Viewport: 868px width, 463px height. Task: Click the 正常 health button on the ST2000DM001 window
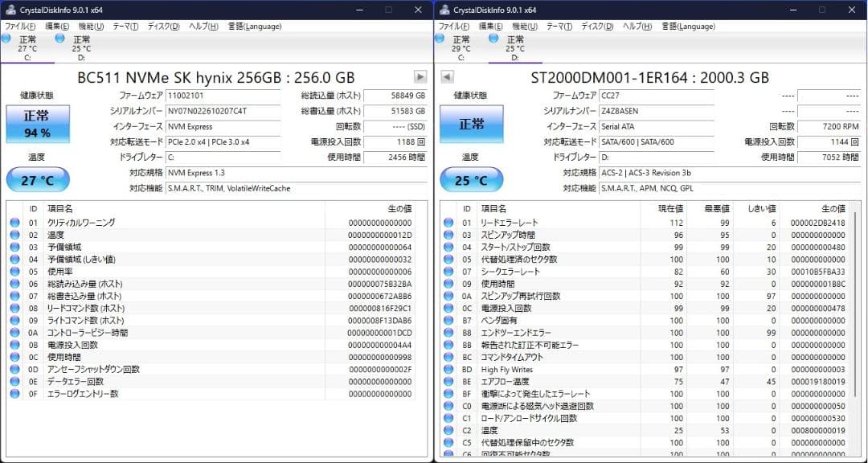point(471,124)
